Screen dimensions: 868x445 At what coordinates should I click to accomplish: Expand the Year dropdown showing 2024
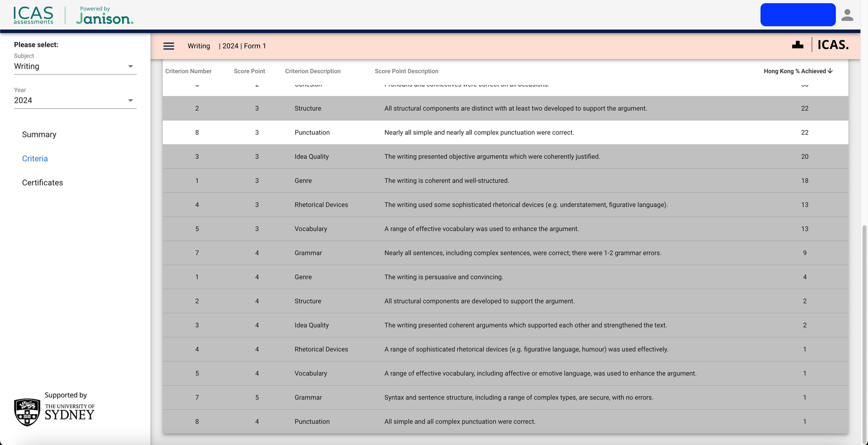tap(75, 100)
